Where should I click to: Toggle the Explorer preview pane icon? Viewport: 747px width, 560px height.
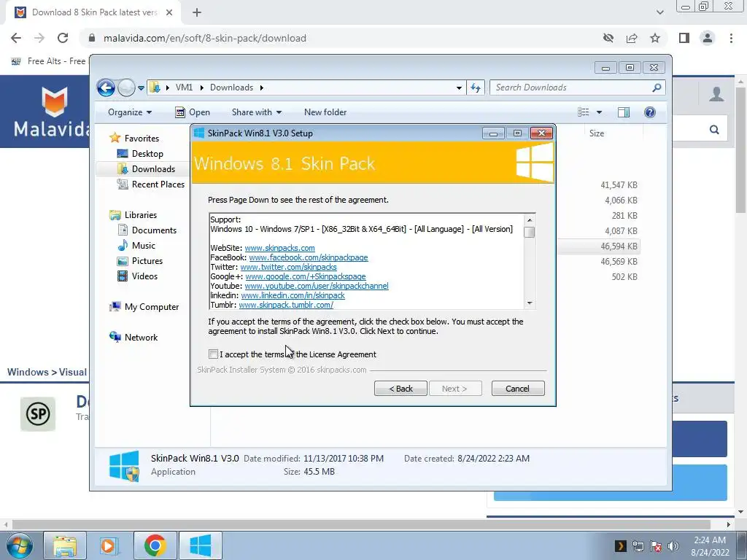pyautogui.click(x=624, y=112)
